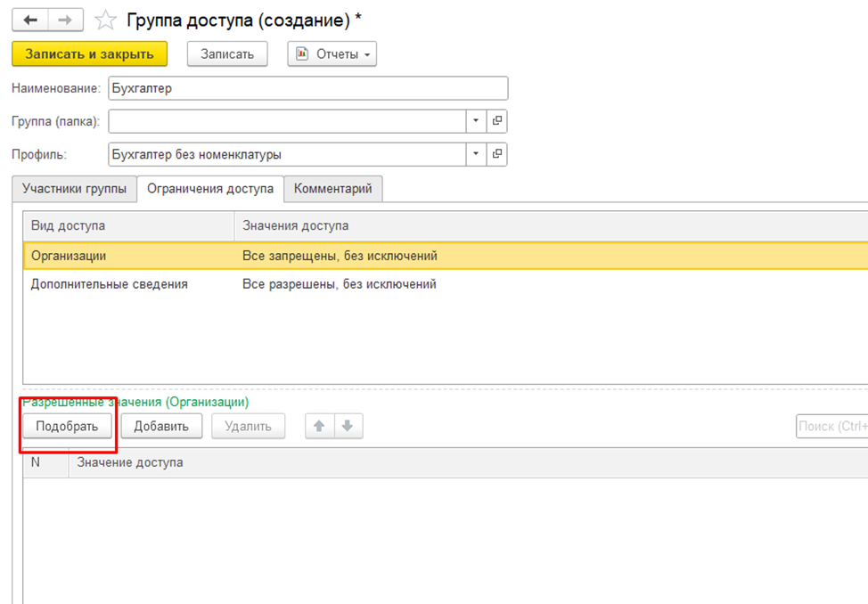Go forward with the right arrow button
Image resolution: width=868 pixels, height=604 pixels.
tap(65, 20)
